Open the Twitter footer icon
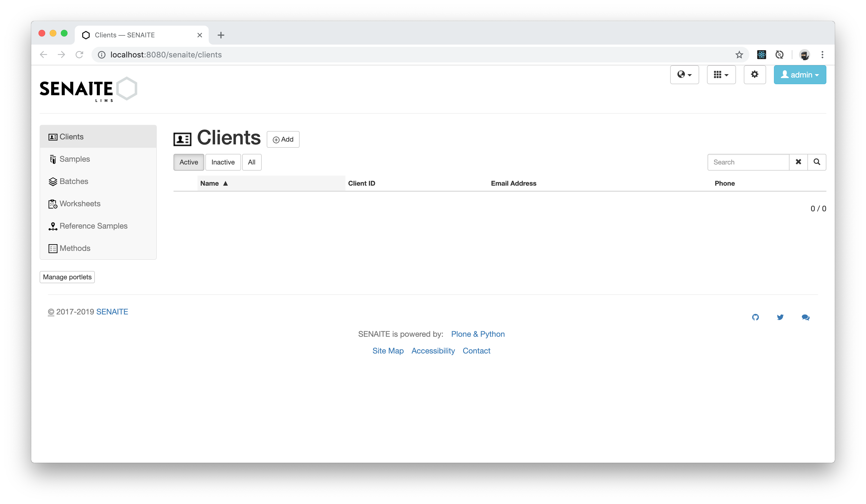The width and height of the screenshot is (866, 504). point(780,317)
